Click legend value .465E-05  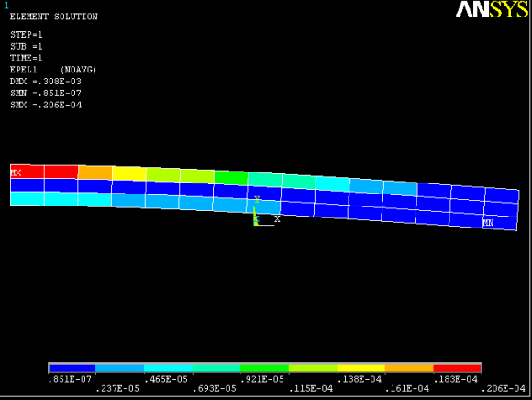coord(166,379)
